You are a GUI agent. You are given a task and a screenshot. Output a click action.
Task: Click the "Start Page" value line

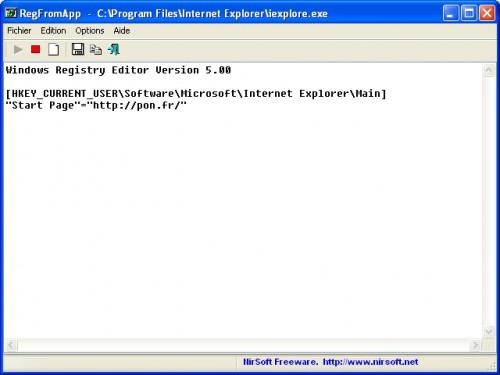[96, 105]
